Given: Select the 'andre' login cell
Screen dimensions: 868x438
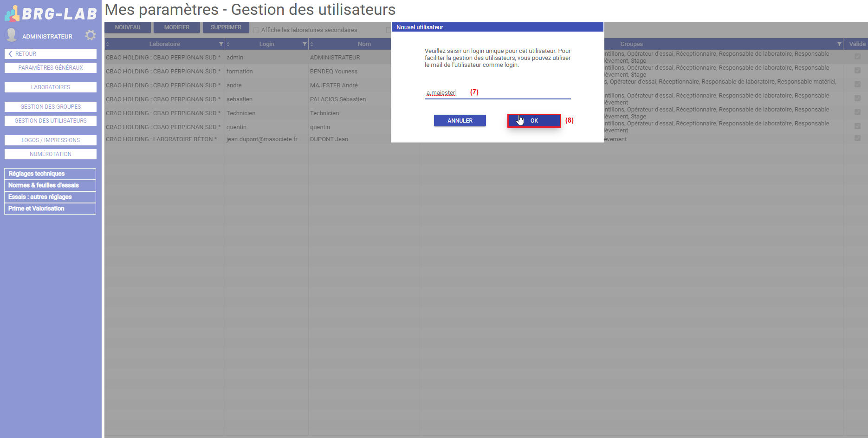Looking at the screenshot, I should point(266,85).
